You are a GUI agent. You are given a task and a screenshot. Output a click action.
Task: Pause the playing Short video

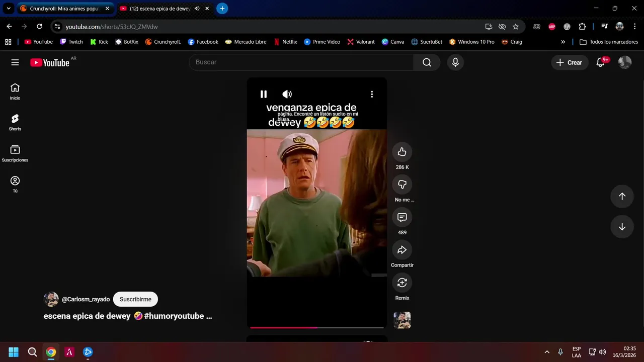(263, 94)
